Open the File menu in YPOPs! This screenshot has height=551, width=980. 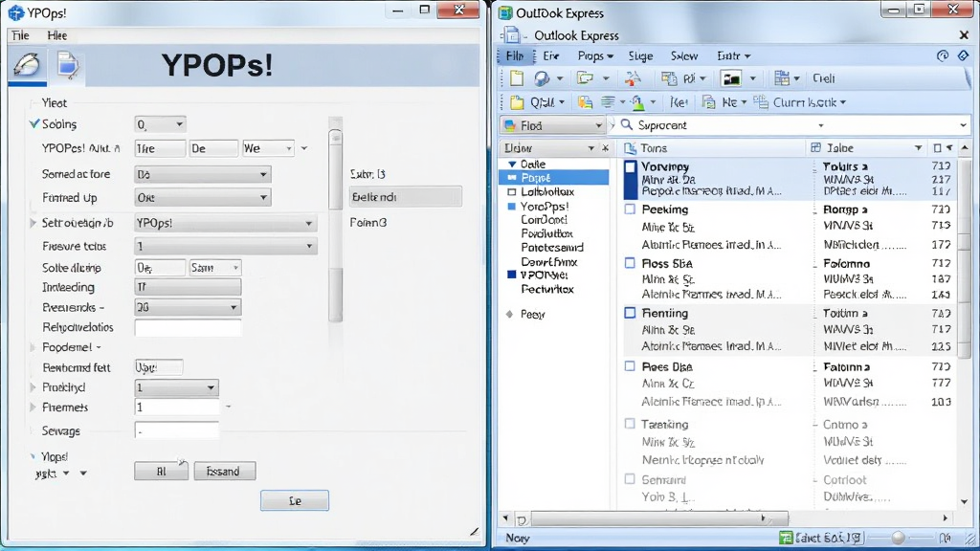[21, 35]
